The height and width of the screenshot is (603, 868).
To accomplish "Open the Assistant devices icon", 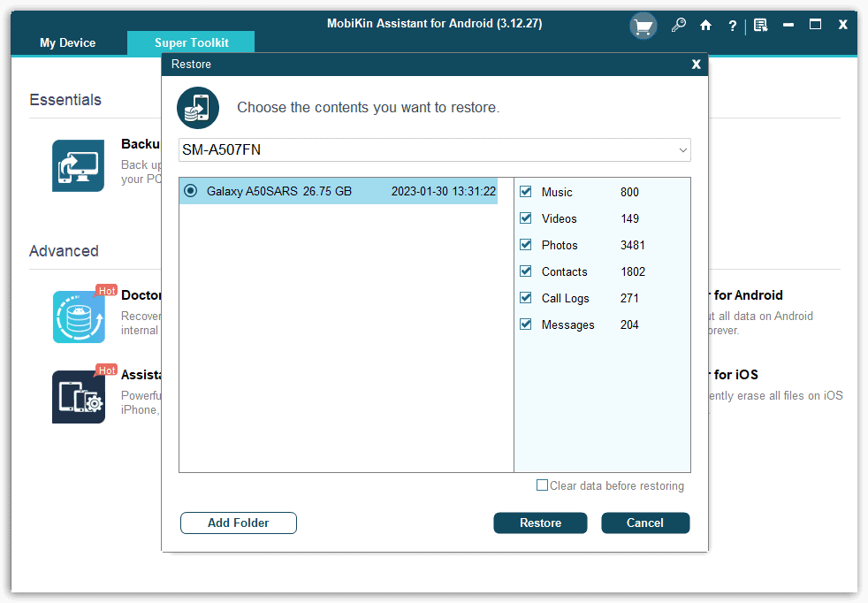I will [79, 397].
